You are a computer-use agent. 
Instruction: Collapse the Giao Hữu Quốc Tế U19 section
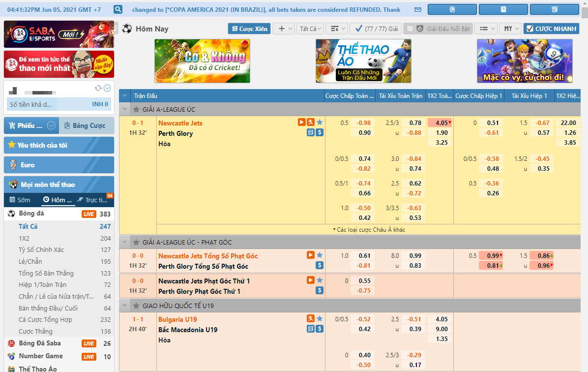click(x=125, y=306)
